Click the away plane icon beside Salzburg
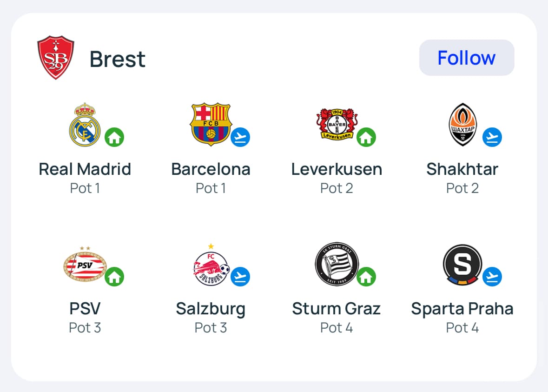Image resolution: width=548 pixels, height=392 pixels. click(240, 277)
